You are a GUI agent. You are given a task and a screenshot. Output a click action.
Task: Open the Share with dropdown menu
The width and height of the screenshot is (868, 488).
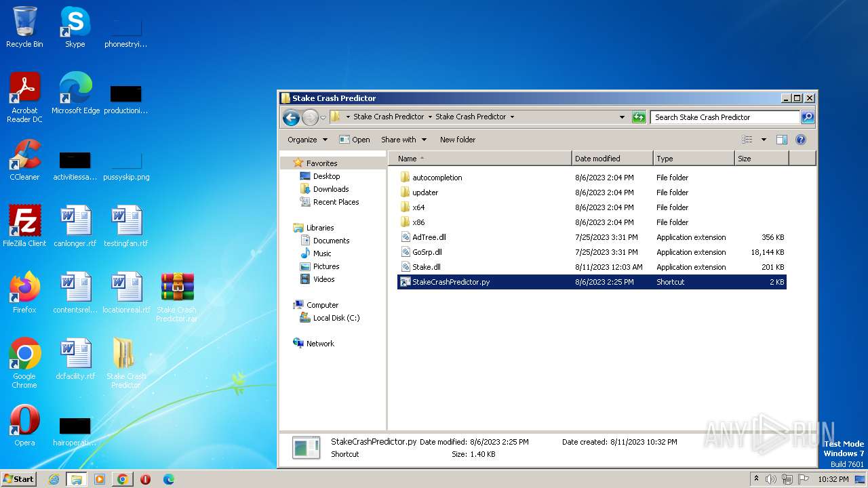tap(403, 140)
